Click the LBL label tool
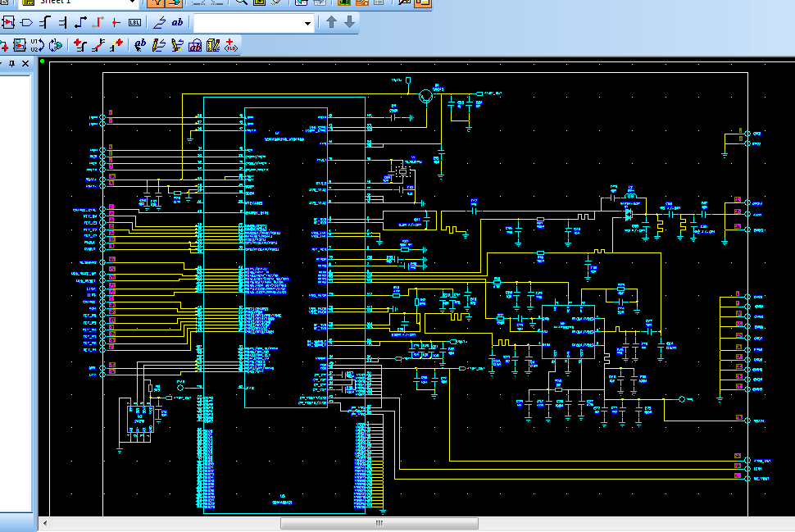 pos(135,22)
